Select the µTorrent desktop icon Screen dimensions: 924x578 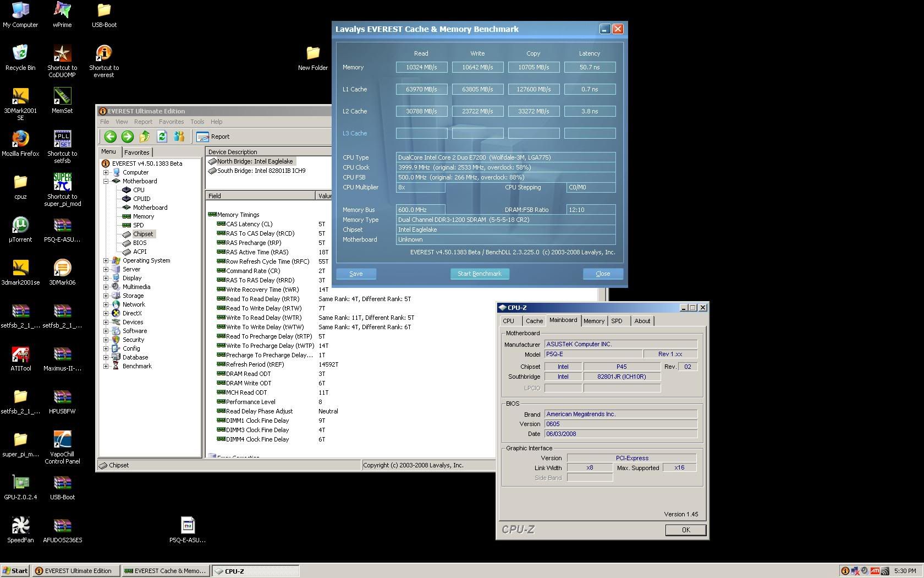click(20, 230)
